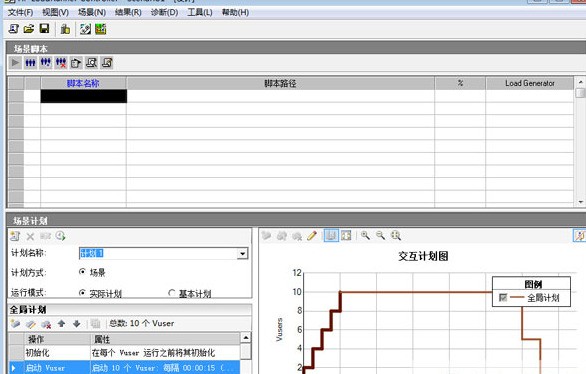This screenshot has width=586, height=374.
Task: Click the 全局计划 table scrollbar up arrow
Action: (x=246, y=338)
